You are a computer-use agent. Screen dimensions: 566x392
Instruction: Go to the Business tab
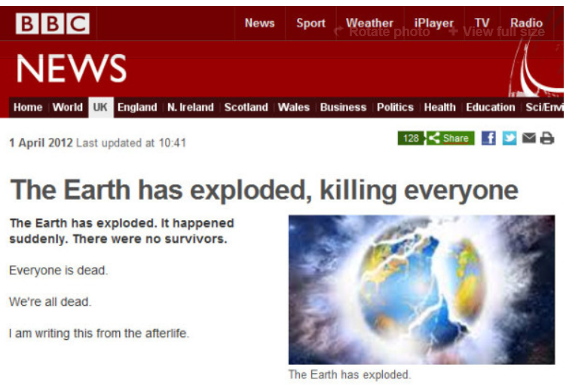[343, 107]
